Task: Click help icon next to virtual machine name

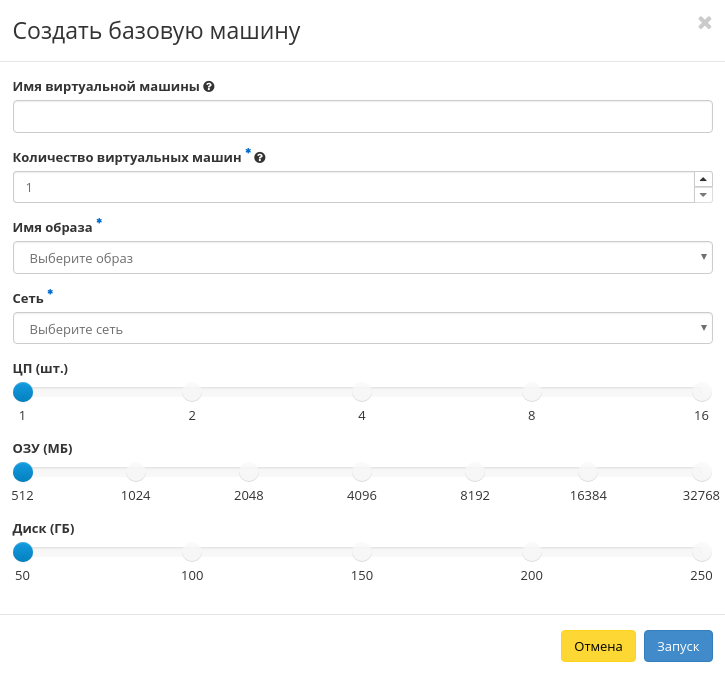Action: pos(209,87)
